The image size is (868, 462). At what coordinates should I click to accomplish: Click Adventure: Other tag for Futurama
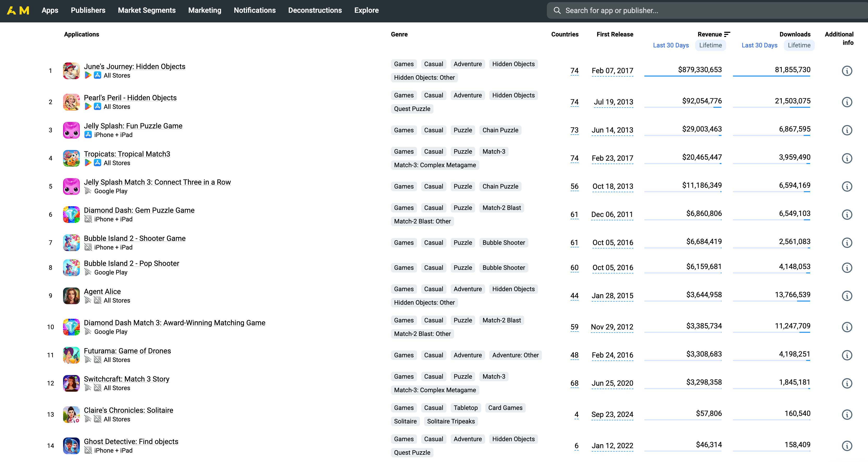pos(515,355)
